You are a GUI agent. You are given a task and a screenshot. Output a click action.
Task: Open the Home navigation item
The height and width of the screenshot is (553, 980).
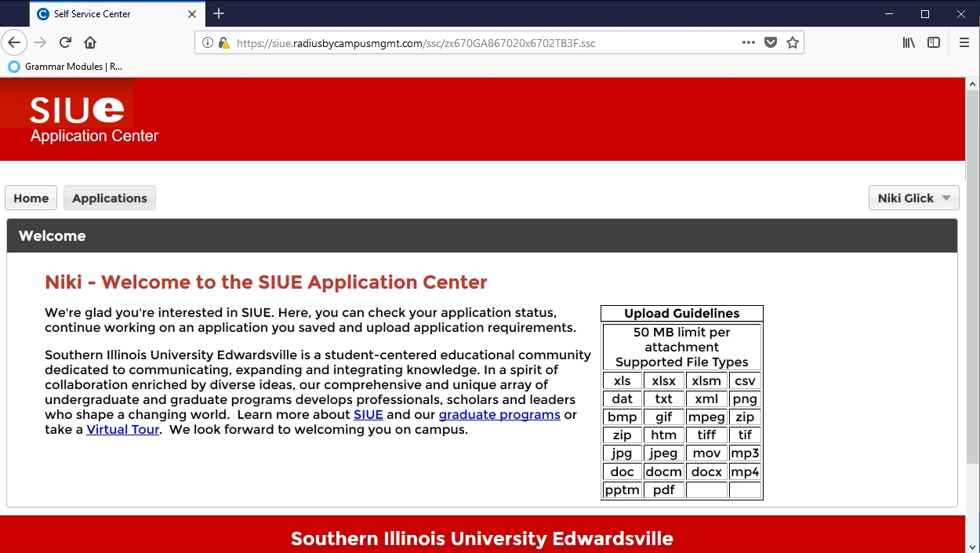pyautogui.click(x=31, y=198)
